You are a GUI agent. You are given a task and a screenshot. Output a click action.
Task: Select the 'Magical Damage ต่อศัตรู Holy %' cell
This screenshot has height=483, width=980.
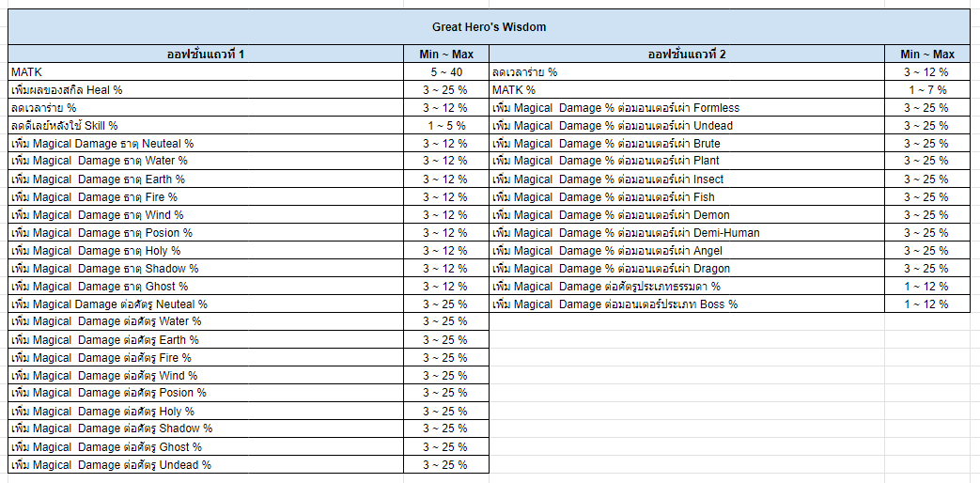coord(206,412)
